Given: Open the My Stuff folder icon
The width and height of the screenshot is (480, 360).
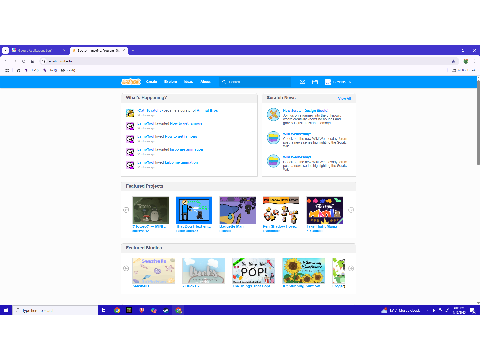Looking at the screenshot, I should click(315, 82).
